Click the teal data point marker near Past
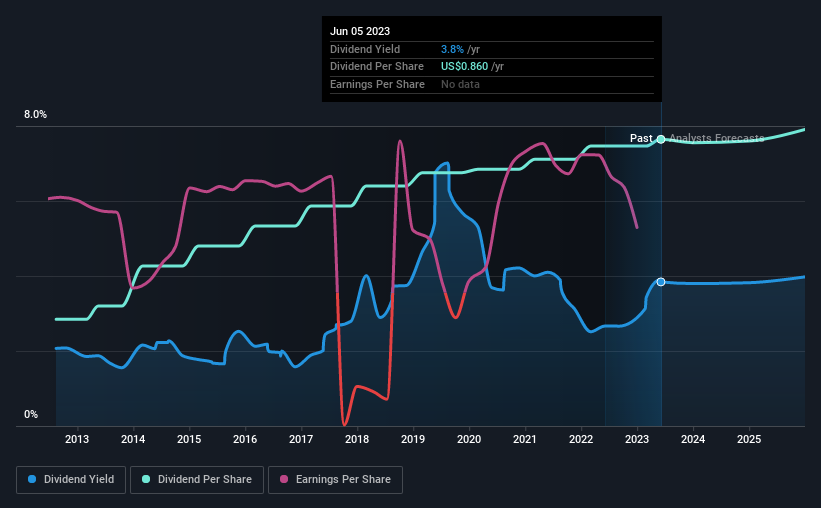This screenshot has width=821, height=508. click(x=661, y=139)
